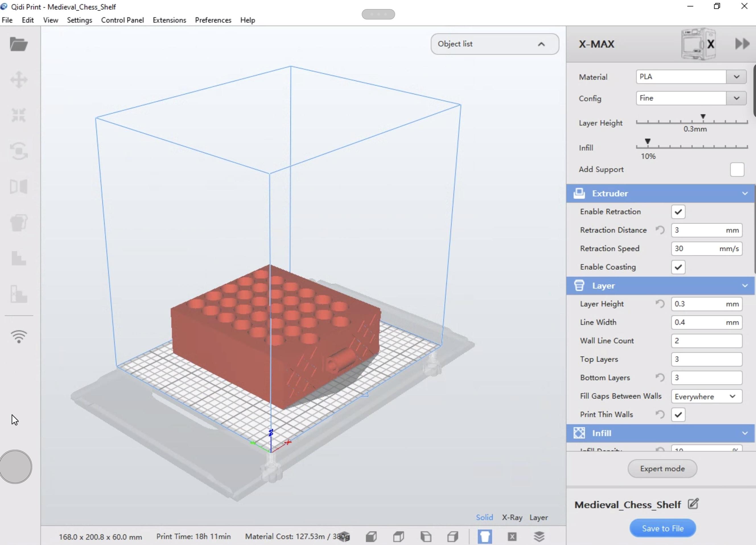
Task: Select the mirror tool icon
Action: pyautogui.click(x=18, y=187)
